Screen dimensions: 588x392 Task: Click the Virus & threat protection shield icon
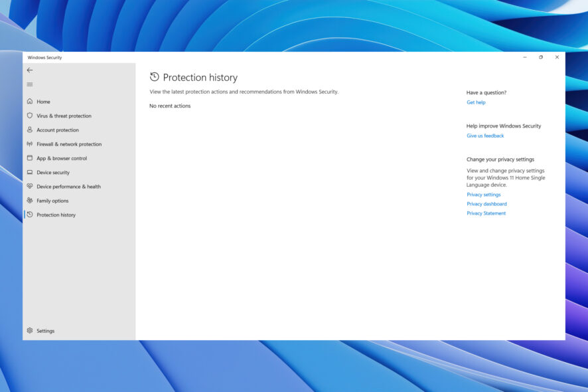pos(30,116)
